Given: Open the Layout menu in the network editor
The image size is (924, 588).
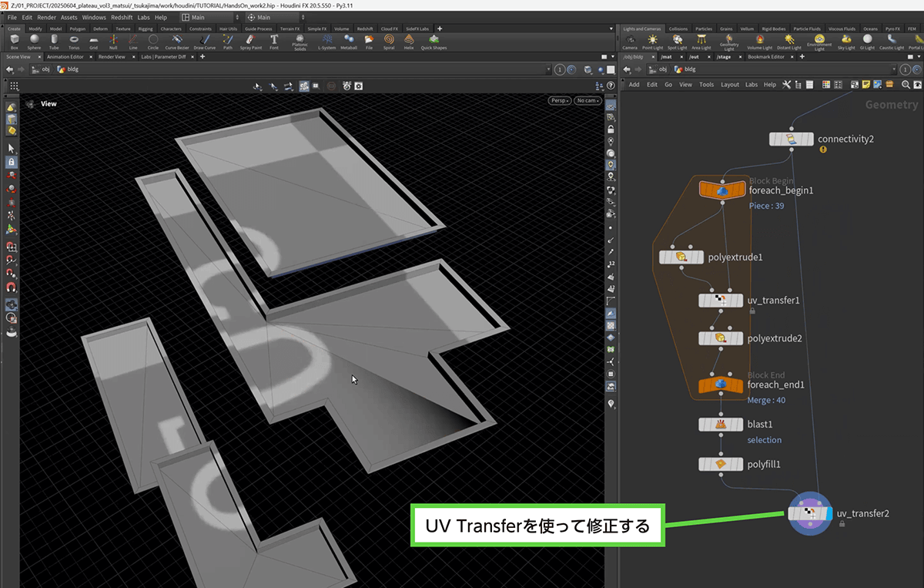Looking at the screenshot, I should pyautogui.click(x=730, y=85).
